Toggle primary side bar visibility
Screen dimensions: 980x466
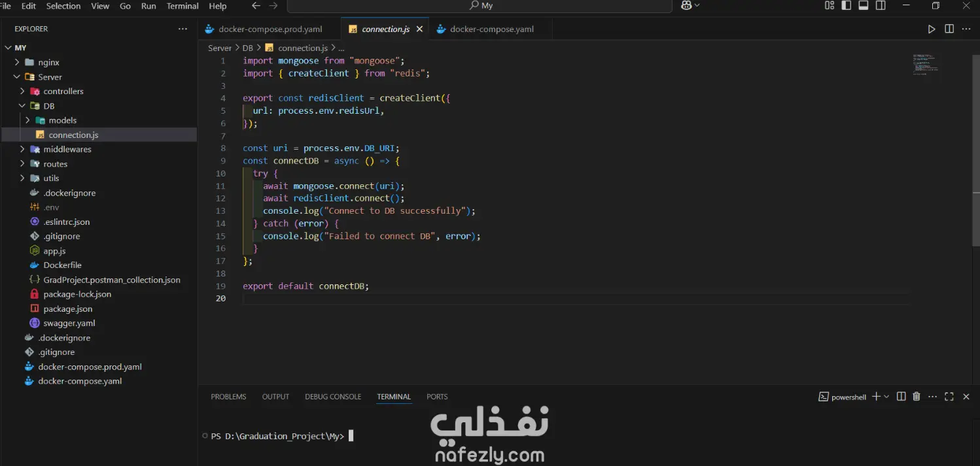pyautogui.click(x=847, y=5)
